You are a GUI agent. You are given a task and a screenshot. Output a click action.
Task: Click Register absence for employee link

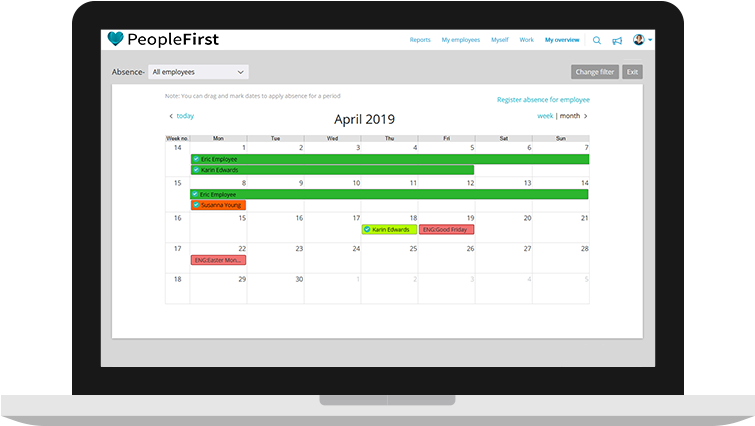pos(543,100)
